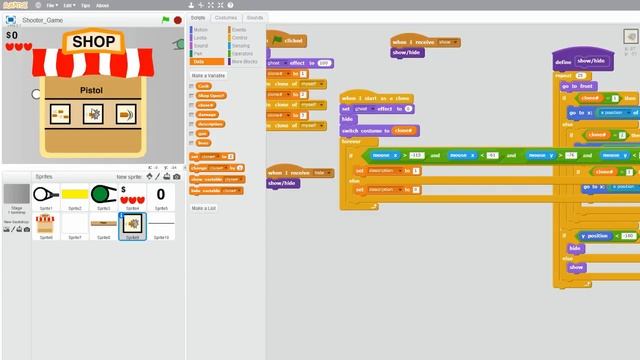This screenshot has height=360, width=640.
Task: Open info button on selected Sprite9
Action: point(121,215)
